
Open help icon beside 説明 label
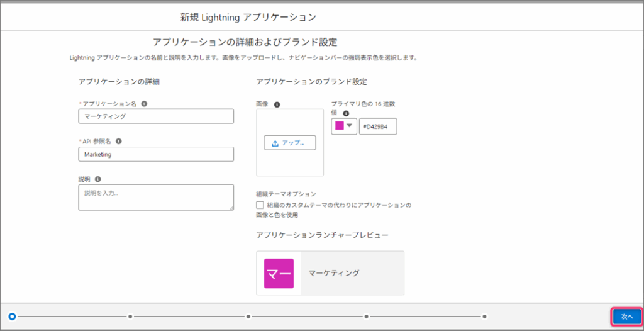(98, 179)
